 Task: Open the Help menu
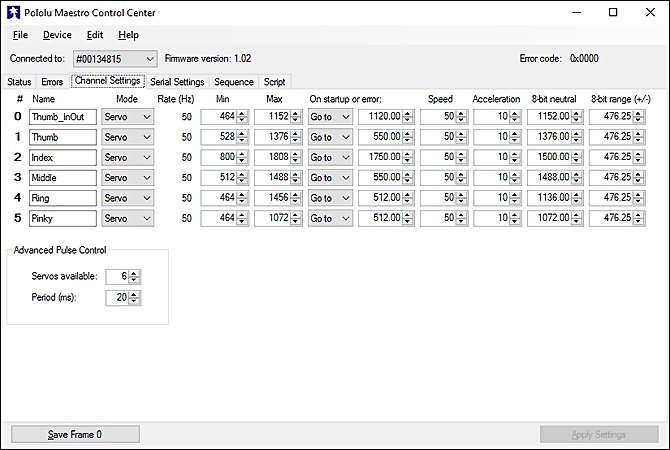[x=128, y=35]
